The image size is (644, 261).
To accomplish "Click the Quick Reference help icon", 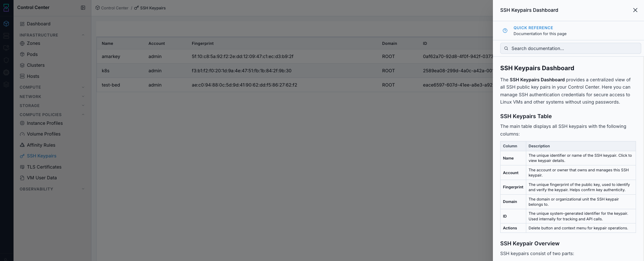I will [505, 31].
